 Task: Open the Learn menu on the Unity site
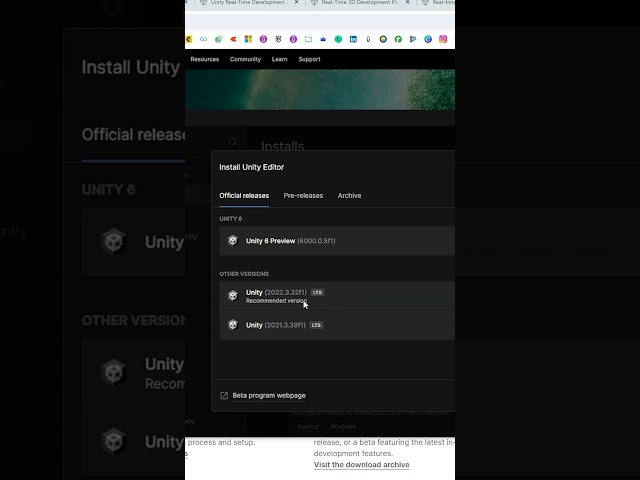280,59
